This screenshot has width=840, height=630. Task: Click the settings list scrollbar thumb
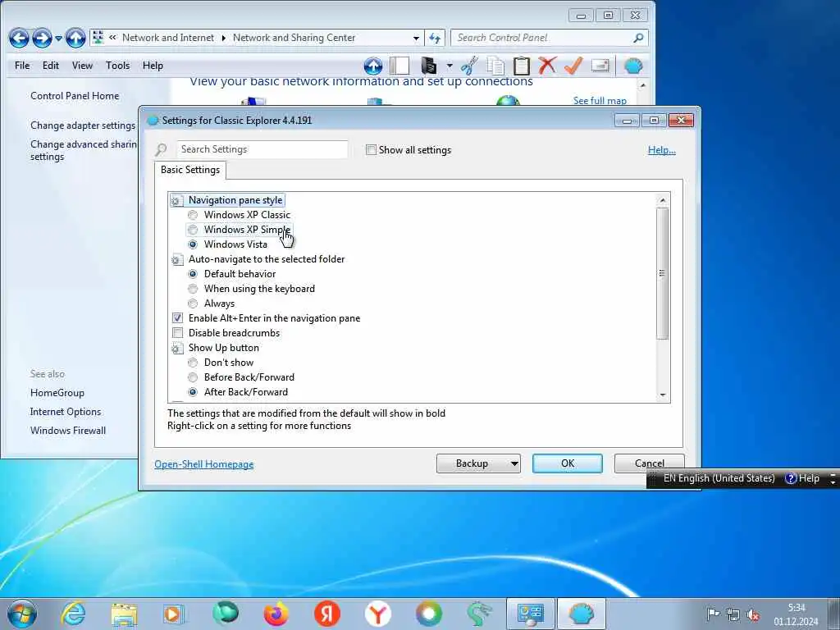click(x=663, y=273)
